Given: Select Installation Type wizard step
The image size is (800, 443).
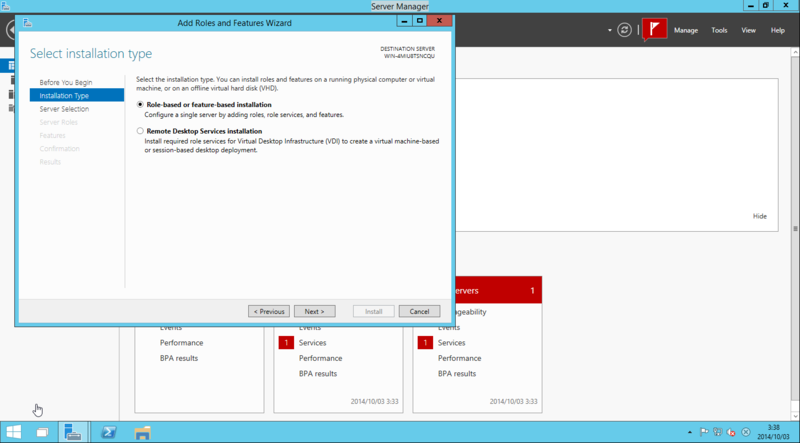Looking at the screenshot, I should (x=77, y=95).
